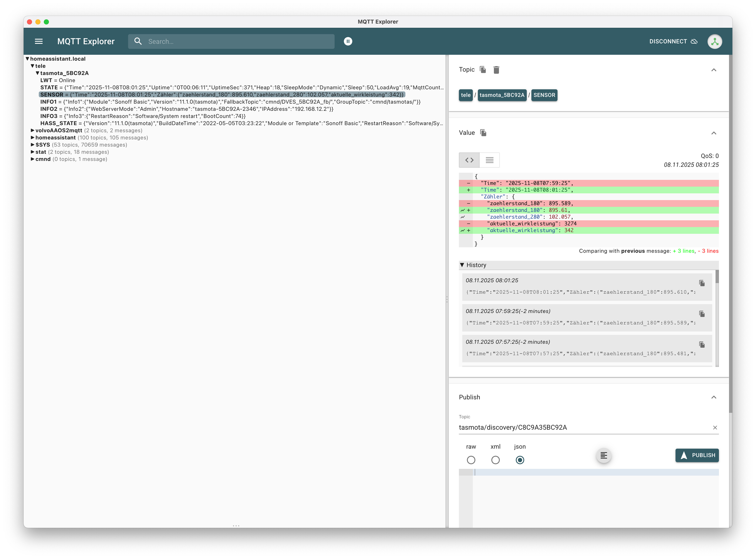Switch value view to raw text icon
The height and width of the screenshot is (559, 756).
(489, 160)
